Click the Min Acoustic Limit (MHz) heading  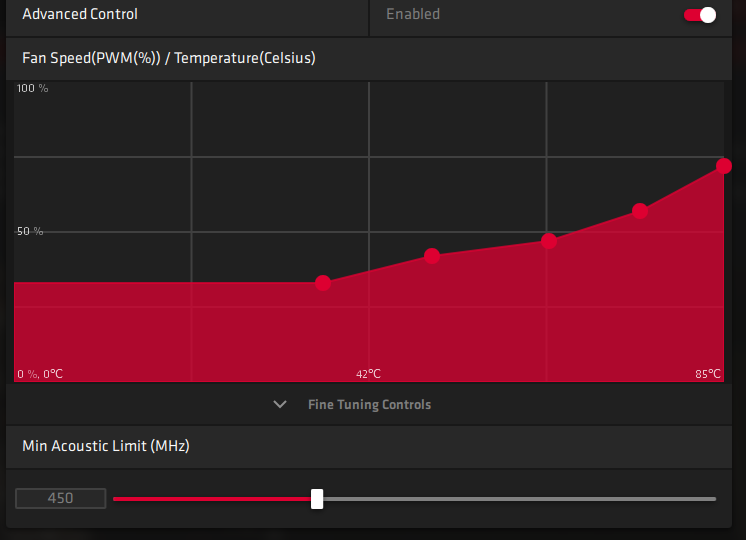tap(106, 446)
